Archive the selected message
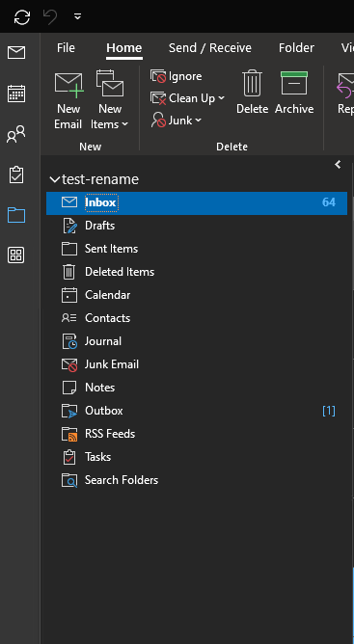The height and width of the screenshot is (644, 354). coord(294,93)
